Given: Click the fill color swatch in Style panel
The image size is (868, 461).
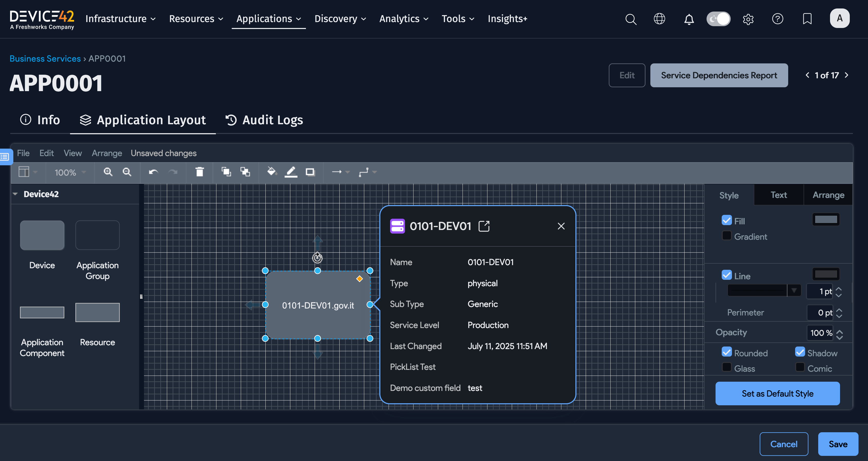Looking at the screenshot, I should click(x=826, y=219).
